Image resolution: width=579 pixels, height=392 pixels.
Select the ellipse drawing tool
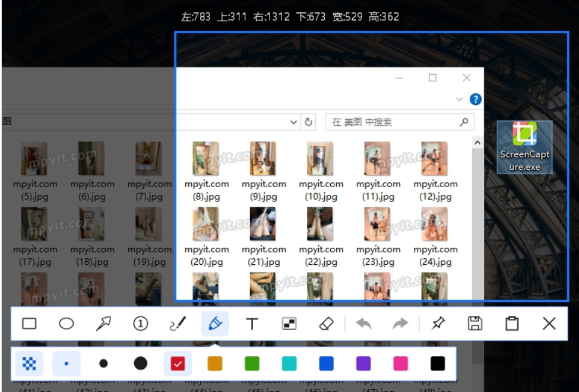66,324
